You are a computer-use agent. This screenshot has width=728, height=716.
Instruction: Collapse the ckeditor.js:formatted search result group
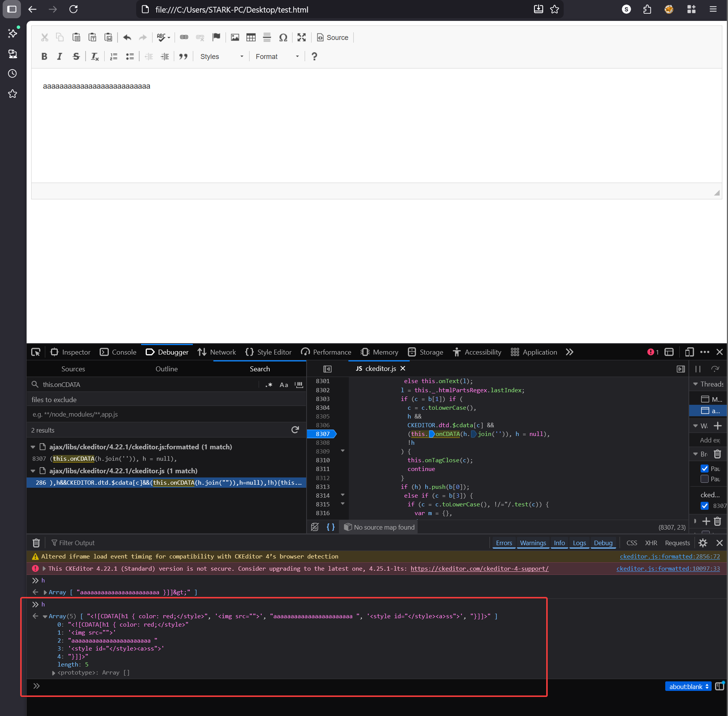pyautogui.click(x=33, y=447)
